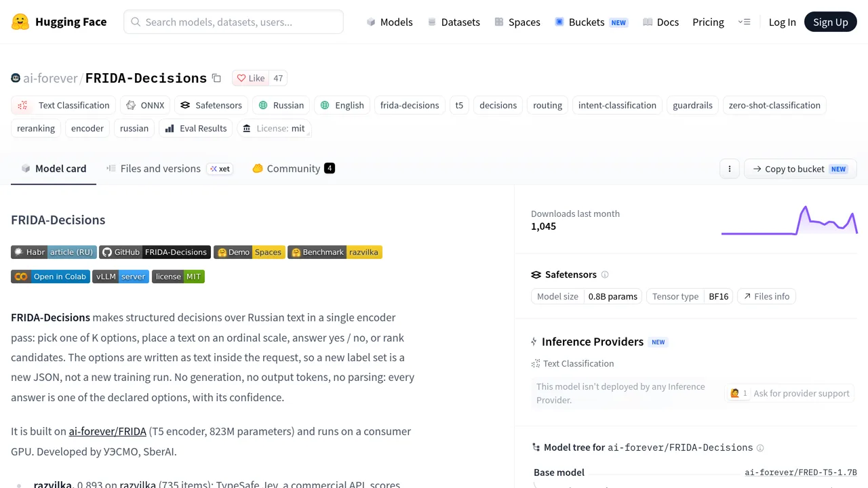Go to Models in top navigation
The height and width of the screenshot is (488, 868).
(389, 22)
